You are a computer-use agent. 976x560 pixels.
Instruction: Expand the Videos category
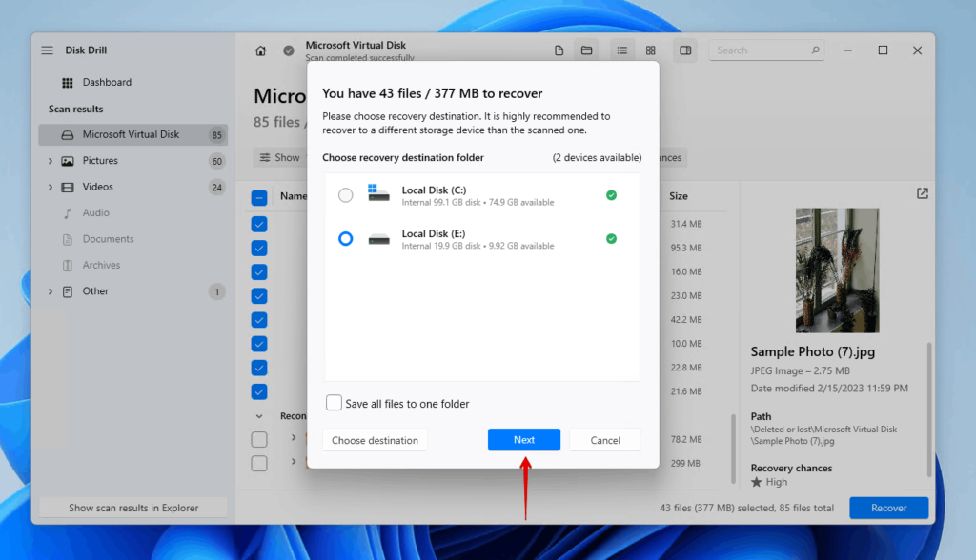[x=51, y=187]
